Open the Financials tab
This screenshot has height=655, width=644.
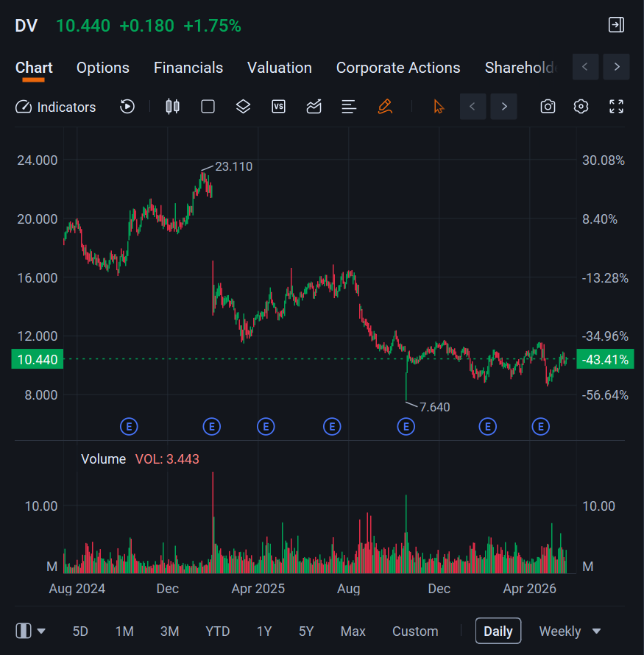188,68
